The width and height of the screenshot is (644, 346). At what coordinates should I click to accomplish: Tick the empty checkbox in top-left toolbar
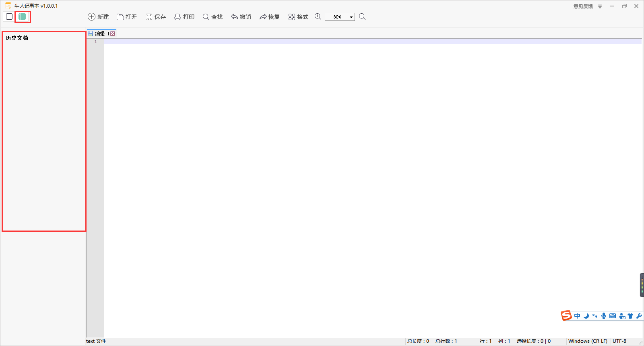tap(9, 16)
